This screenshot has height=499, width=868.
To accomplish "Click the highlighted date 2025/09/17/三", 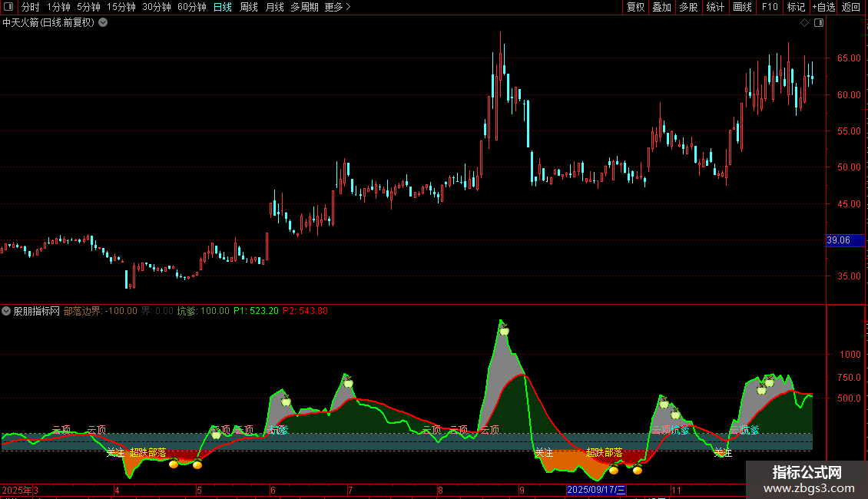I will [596, 490].
